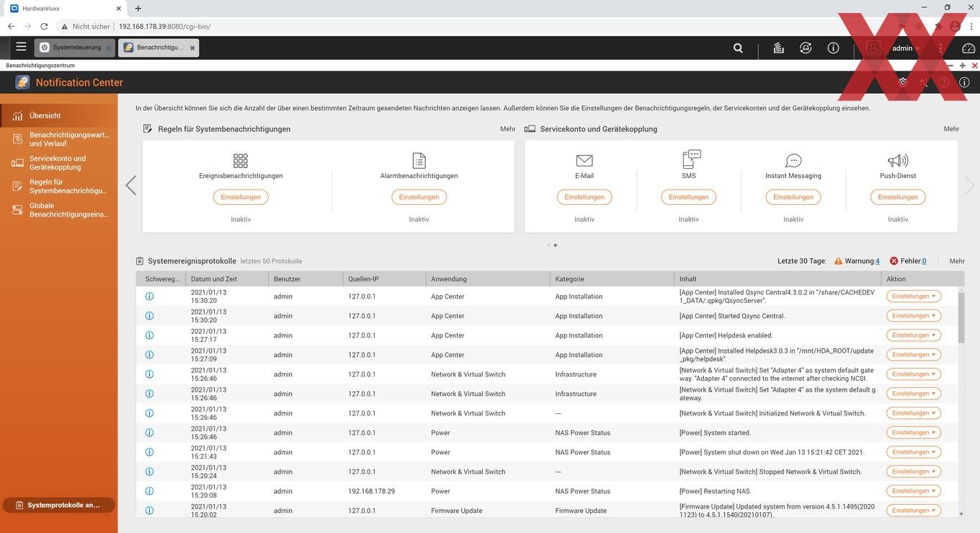The image size is (980, 533).
Task: Expand Einstellungen dropdown for System started row
Action: coord(914,433)
